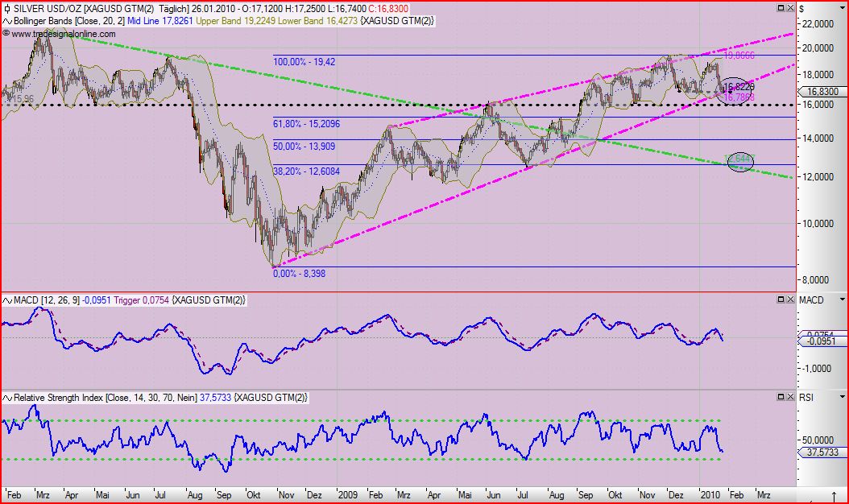Click the dollar sign icon atop the price axis
Screen dimensions: 849x504
point(803,7)
